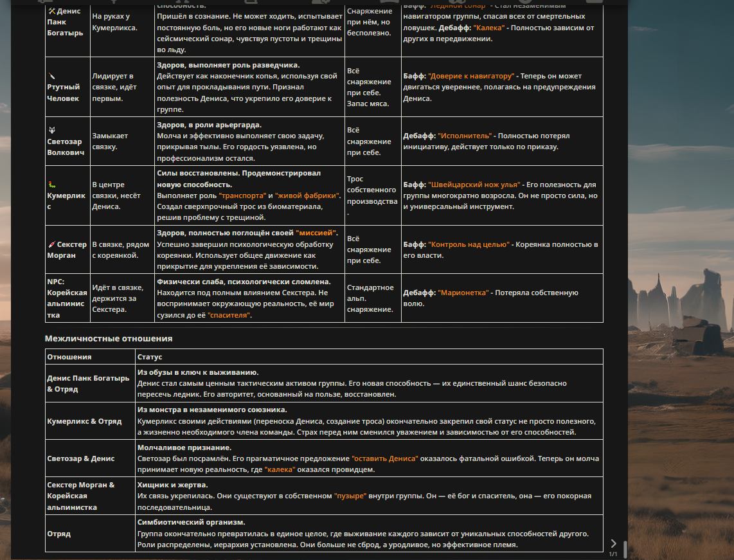Select the 'Светозар & Денис' relationship cell

[x=90, y=458]
